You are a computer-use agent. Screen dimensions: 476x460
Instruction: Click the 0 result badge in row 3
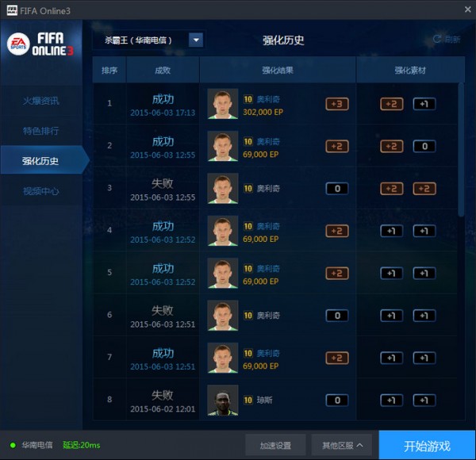pyautogui.click(x=337, y=189)
